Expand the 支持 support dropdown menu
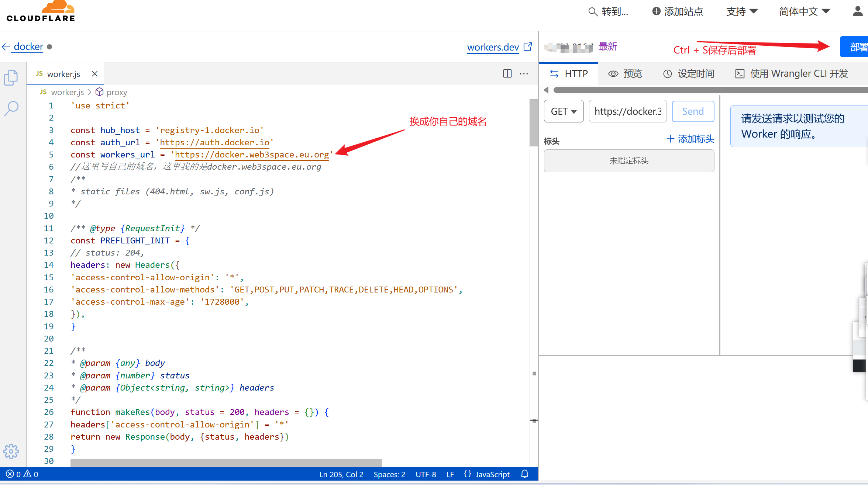The width and height of the screenshot is (868, 485). [741, 11]
